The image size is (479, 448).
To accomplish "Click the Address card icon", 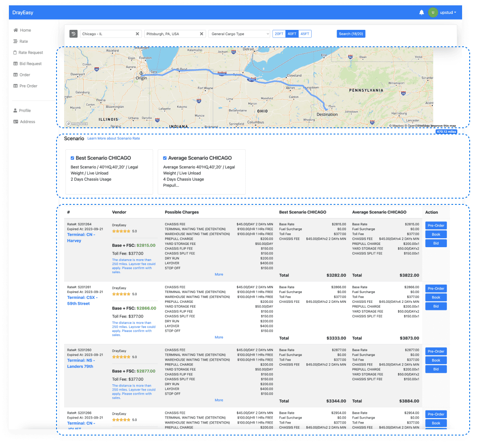I will coord(16,122).
